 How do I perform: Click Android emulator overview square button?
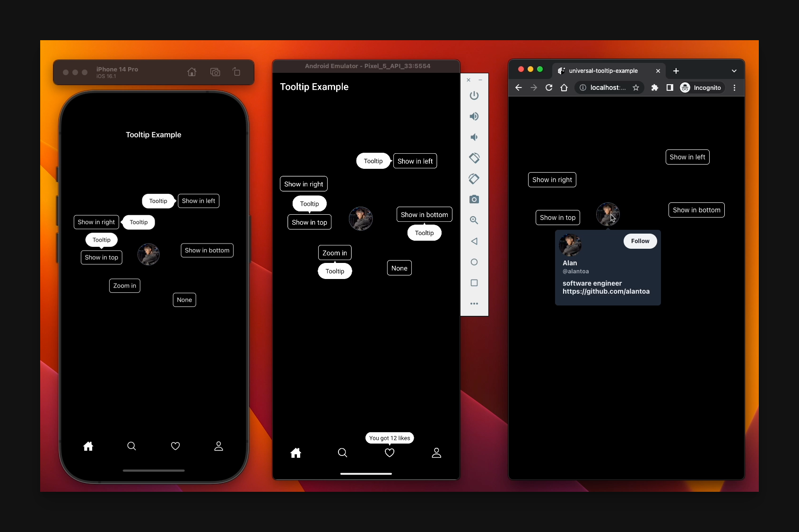474,283
